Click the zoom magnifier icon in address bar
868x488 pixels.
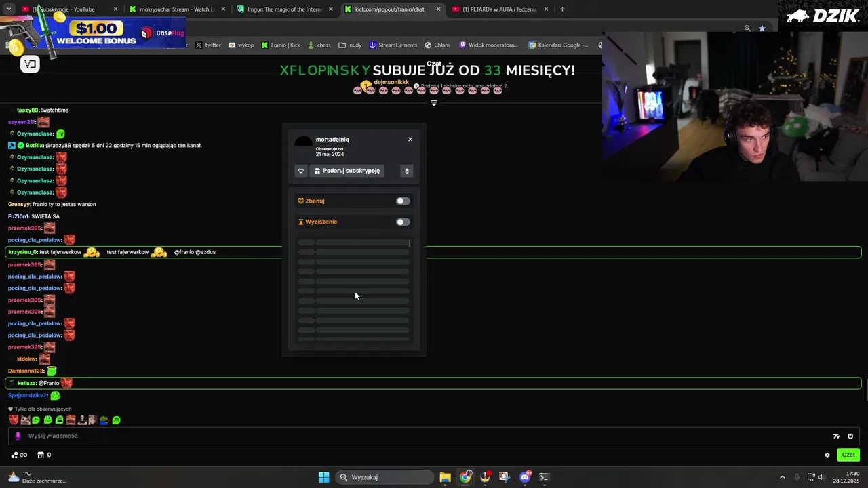coord(747,28)
